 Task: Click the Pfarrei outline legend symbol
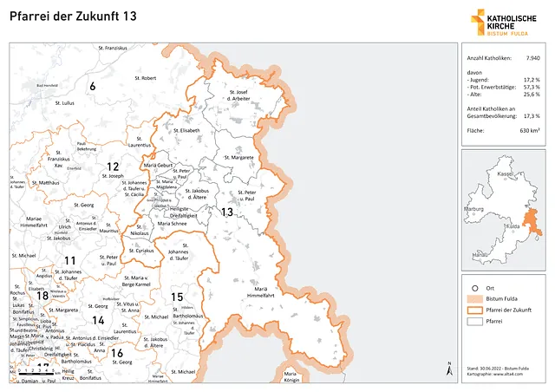click(474, 320)
